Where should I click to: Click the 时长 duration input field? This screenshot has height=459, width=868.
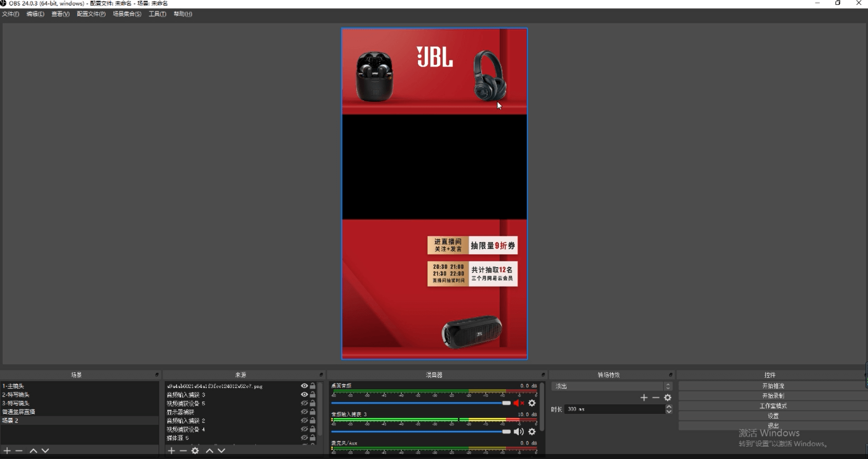pyautogui.click(x=615, y=409)
